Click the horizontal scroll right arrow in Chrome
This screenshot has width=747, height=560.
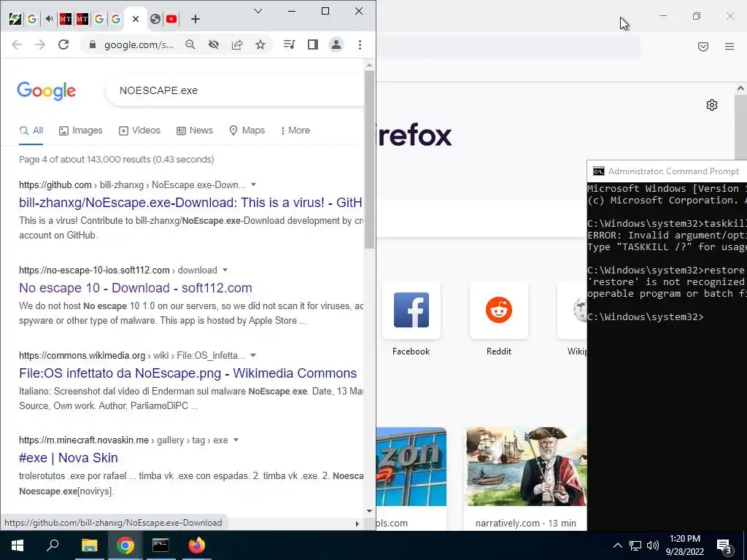357,524
